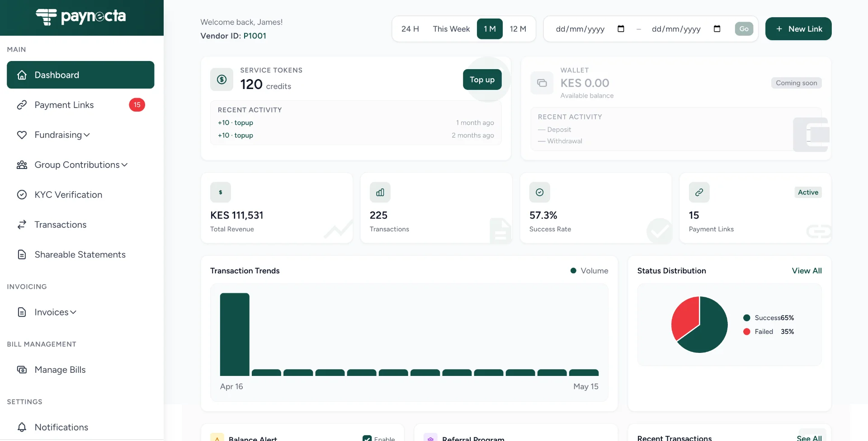The image size is (868, 441).
Task: Click the Success 65% legend entry
Action: click(769, 318)
